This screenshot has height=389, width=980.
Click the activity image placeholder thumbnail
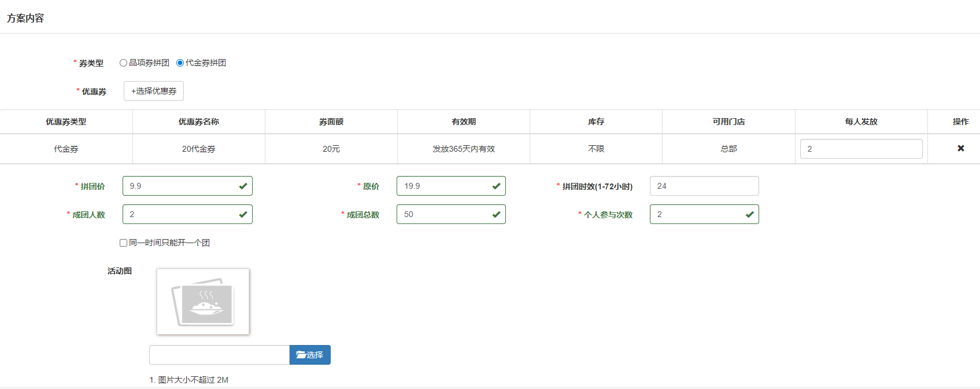(x=203, y=302)
